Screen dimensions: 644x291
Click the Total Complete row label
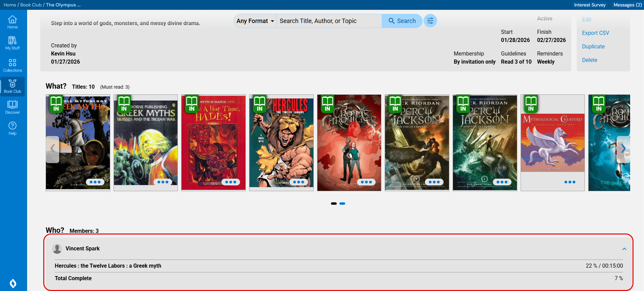pyautogui.click(x=73, y=278)
